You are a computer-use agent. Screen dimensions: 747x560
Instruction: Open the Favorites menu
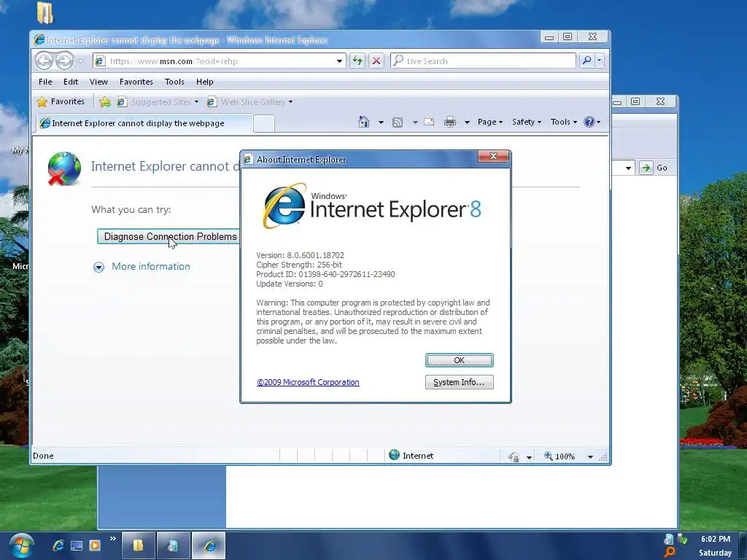(136, 82)
